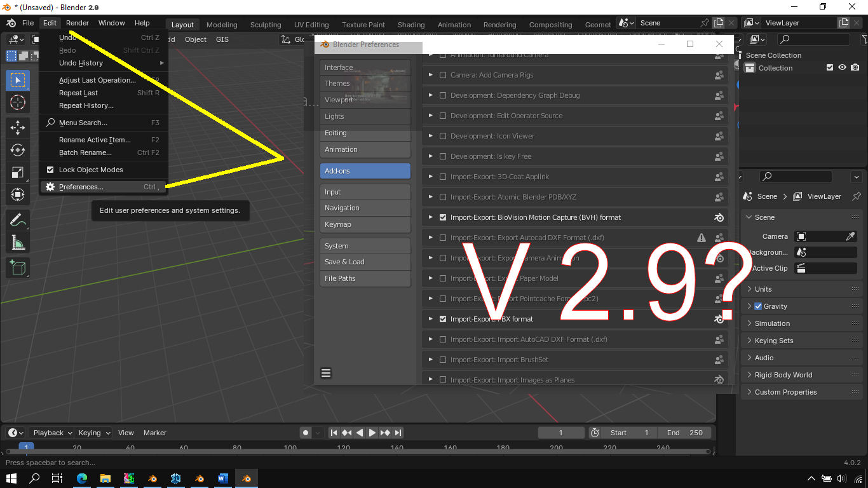
Task: Pick the Measure ruler tool
Action: 18,243
